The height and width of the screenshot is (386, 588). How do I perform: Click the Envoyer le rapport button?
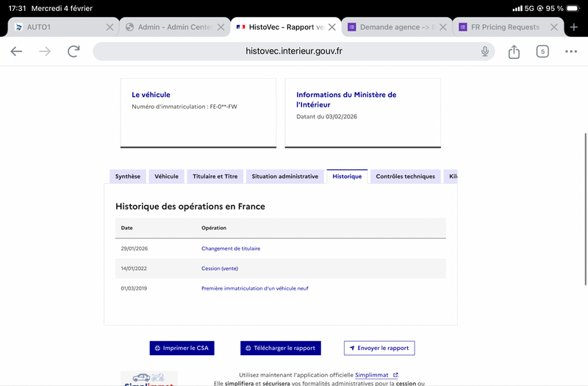(379, 348)
